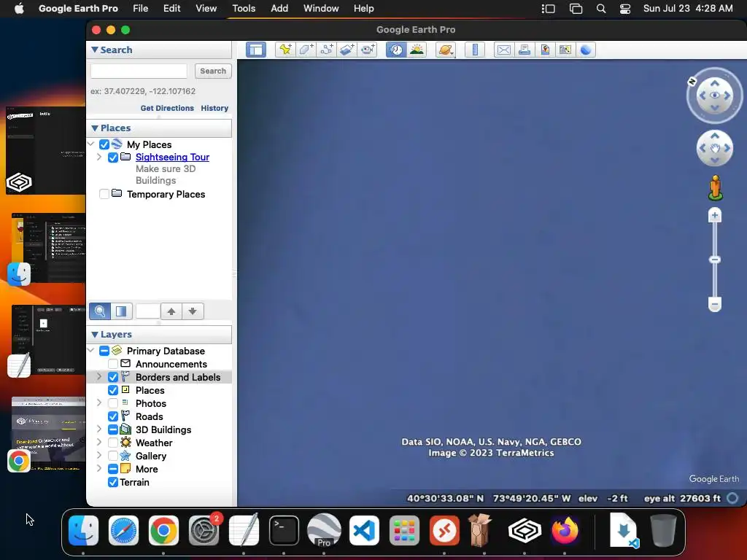Expand the Photos layer node
The width and height of the screenshot is (747, 560).
(99, 402)
